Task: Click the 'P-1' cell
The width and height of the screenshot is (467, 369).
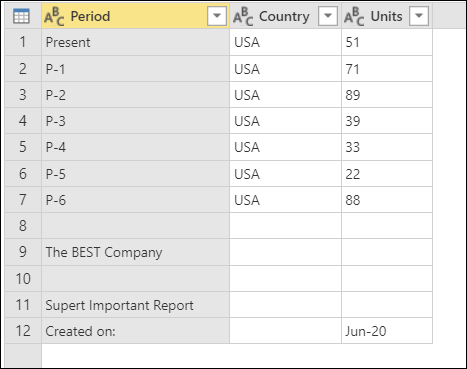Action: pyautogui.click(x=136, y=69)
